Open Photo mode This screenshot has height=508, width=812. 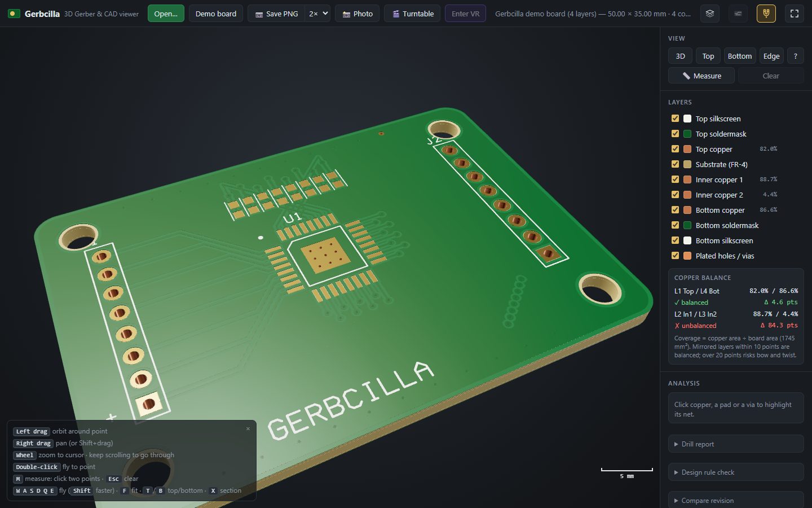point(358,14)
